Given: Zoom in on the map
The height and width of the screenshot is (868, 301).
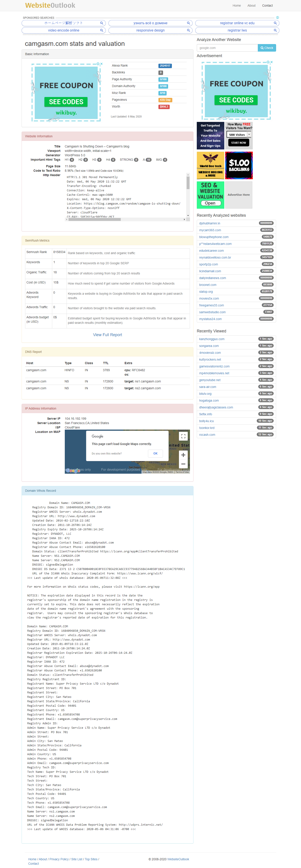Looking at the screenshot, I should click(x=183, y=455).
